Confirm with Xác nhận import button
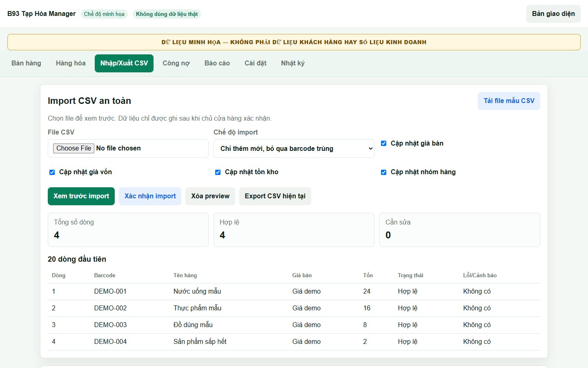Viewport: 588px width, 368px height. [150, 196]
